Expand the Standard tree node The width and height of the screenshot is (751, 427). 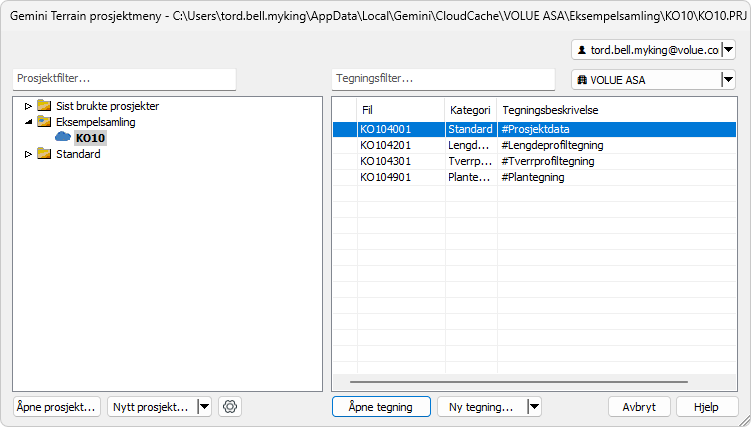coord(28,154)
